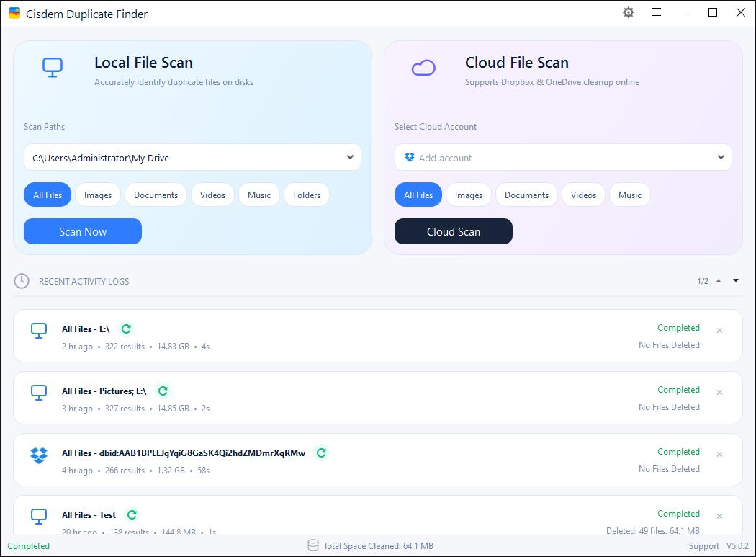Open the hamburger menu in title bar
Image resolution: width=756 pixels, height=557 pixels.
tap(656, 12)
